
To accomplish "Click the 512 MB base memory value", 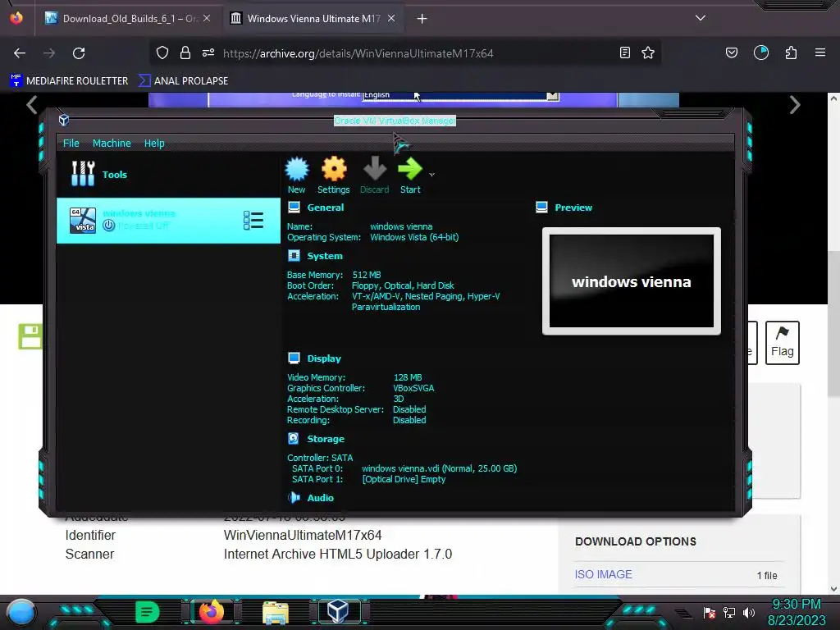I will click(x=367, y=275).
